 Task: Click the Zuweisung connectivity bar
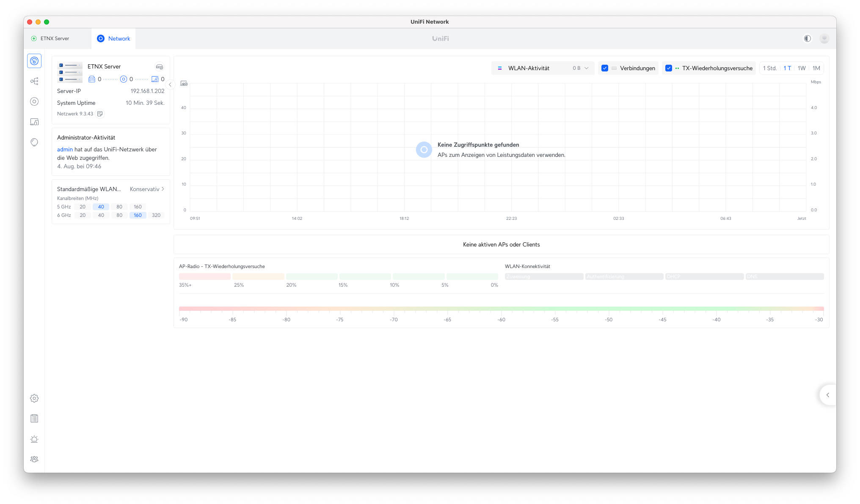(544, 277)
